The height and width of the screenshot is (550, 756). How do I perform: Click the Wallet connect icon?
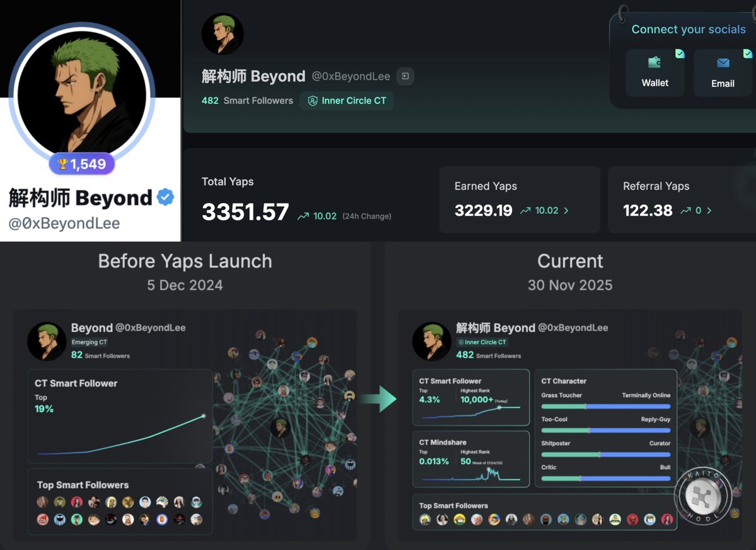coord(654,62)
